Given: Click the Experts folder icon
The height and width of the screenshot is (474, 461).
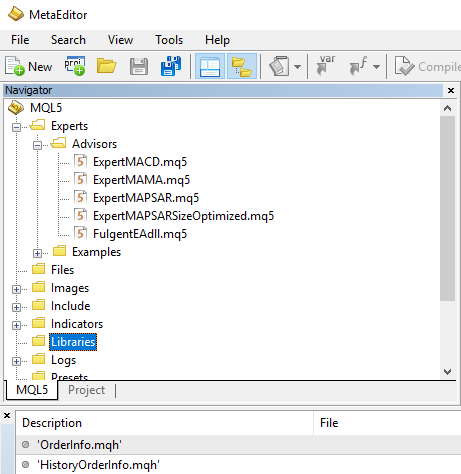Looking at the screenshot, I should (37, 125).
